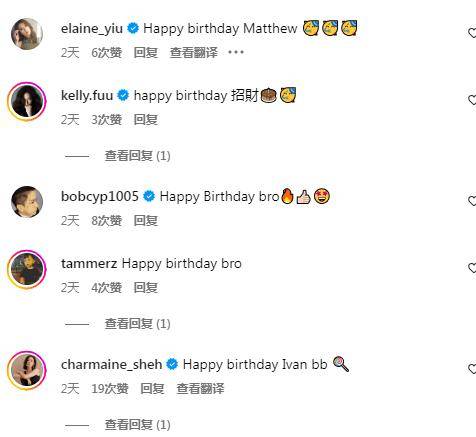The width and height of the screenshot is (476, 437).
Task: See translation of charmaine_sheh's comment
Action: (200, 389)
